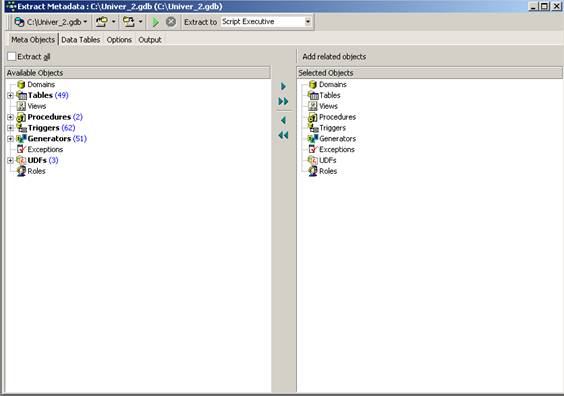Open the Options tab
564x396 pixels.
[x=119, y=40]
